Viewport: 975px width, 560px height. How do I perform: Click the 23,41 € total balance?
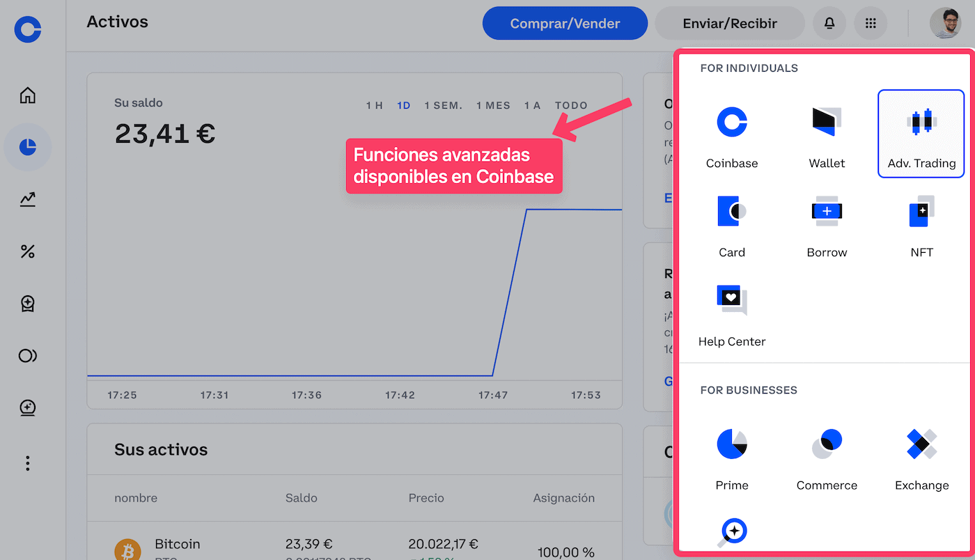click(165, 133)
